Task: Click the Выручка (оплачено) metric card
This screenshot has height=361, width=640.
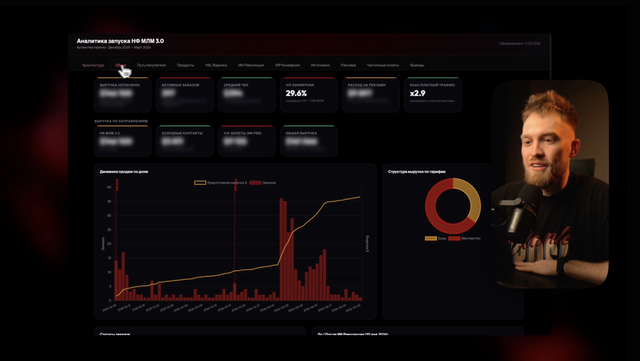Action: [x=123, y=94]
